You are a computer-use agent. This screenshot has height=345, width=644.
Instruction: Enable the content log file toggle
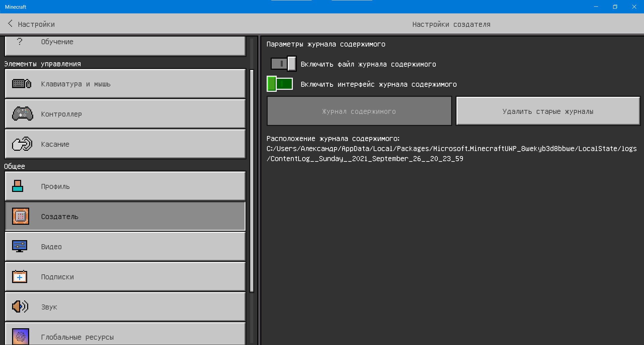[283, 64]
